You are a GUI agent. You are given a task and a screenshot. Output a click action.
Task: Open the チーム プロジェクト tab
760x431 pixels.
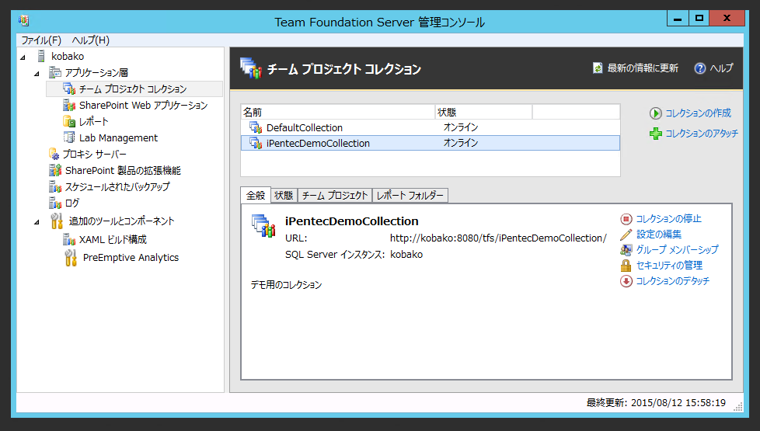click(334, 195)
